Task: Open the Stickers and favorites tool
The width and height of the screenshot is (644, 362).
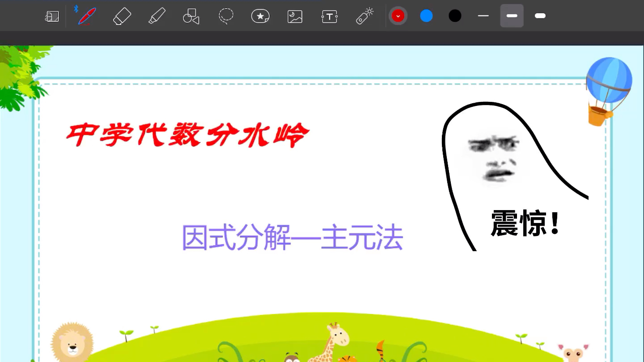Action: coord(260,17)
